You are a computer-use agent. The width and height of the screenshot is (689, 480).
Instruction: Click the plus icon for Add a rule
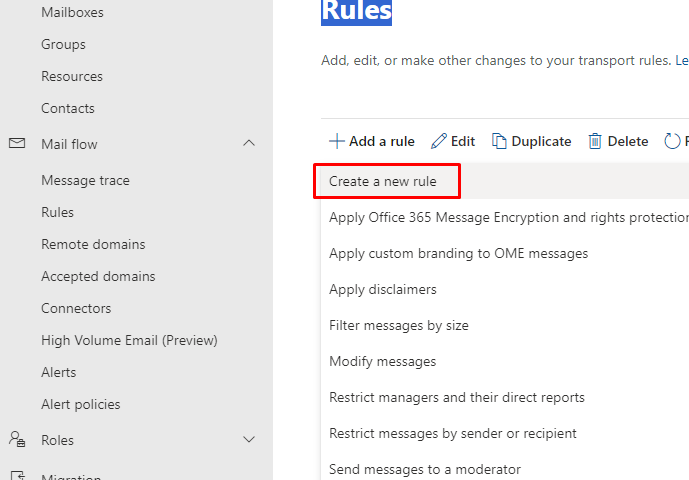337,142
